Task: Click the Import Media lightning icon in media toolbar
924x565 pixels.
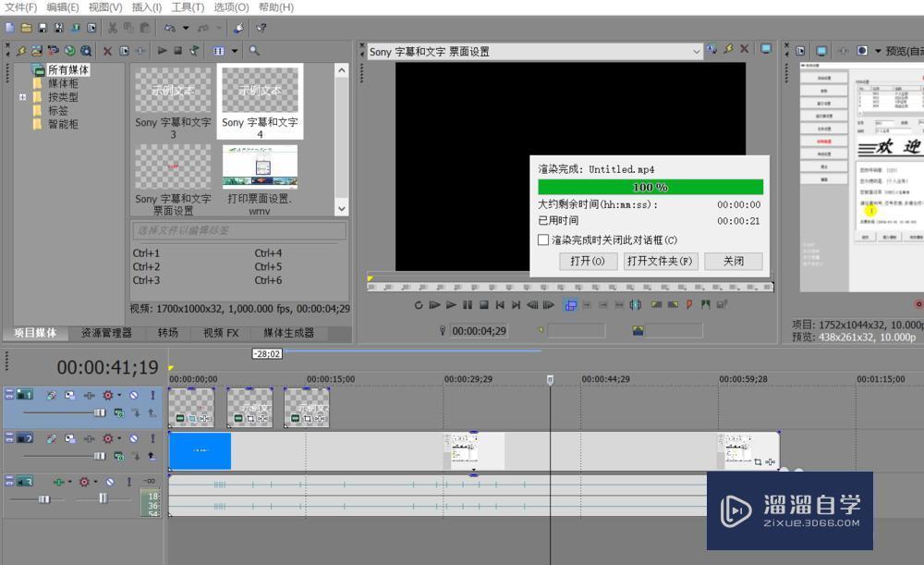Action: [x=21, y=51]
